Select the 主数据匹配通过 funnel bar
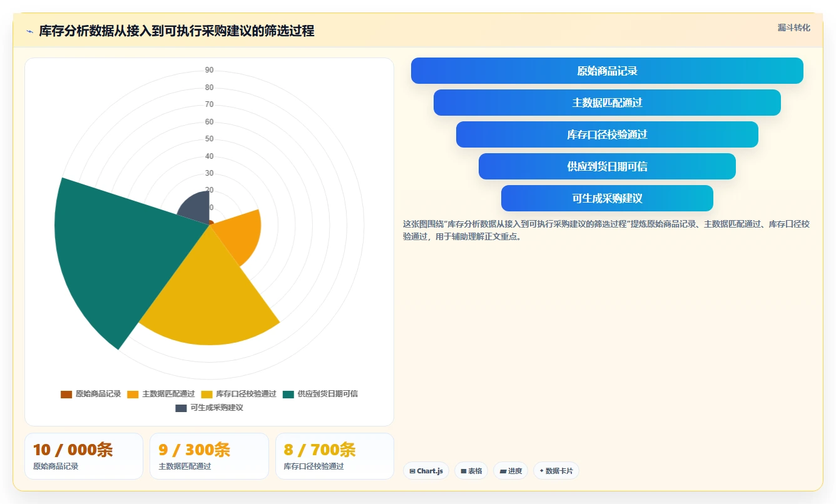Screen dimensions: 836x504 [x=607, y=103]
